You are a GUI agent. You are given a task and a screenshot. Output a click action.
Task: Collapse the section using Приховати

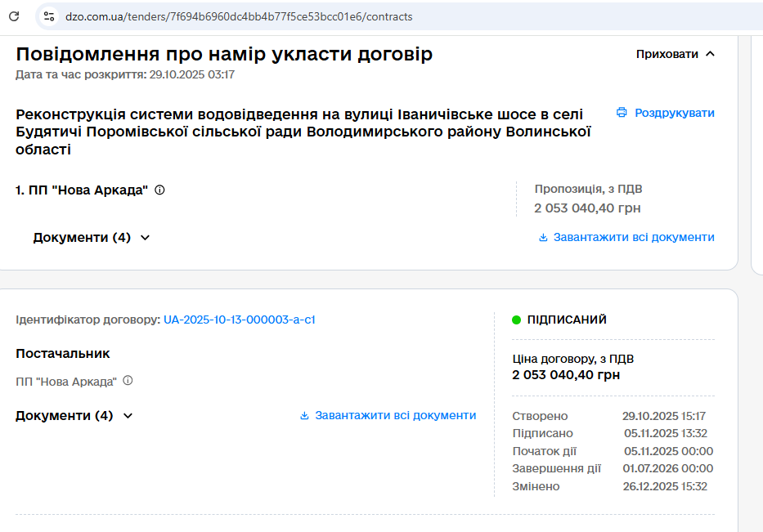pos(667,54)
